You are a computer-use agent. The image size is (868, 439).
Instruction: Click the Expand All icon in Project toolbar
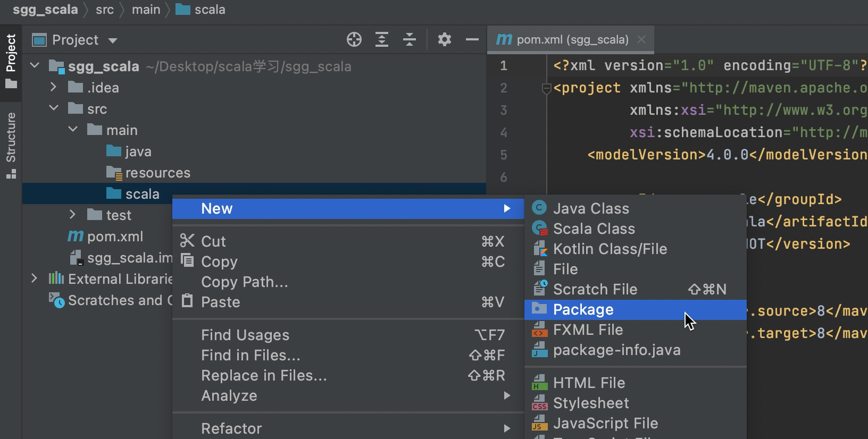tap(382, 40)
